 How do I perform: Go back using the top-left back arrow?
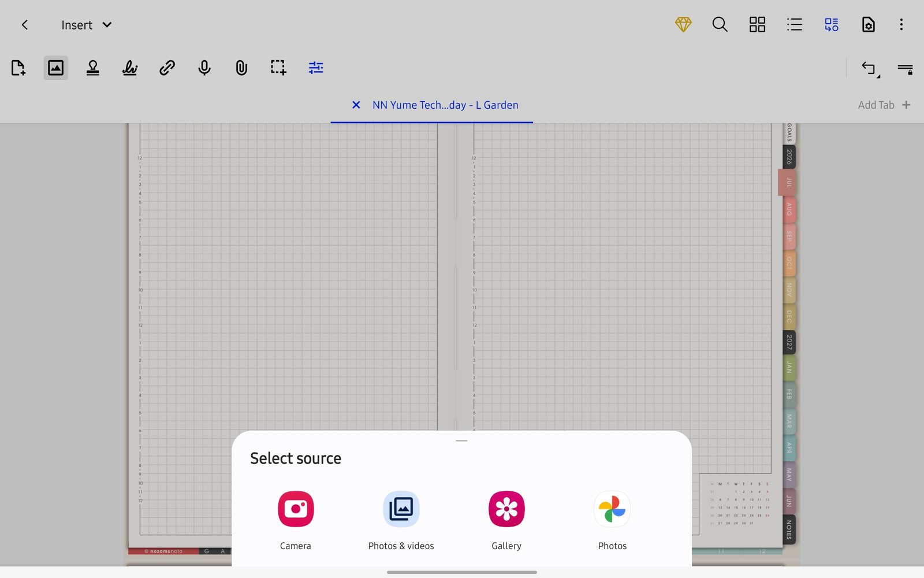(x=24, y=25)
